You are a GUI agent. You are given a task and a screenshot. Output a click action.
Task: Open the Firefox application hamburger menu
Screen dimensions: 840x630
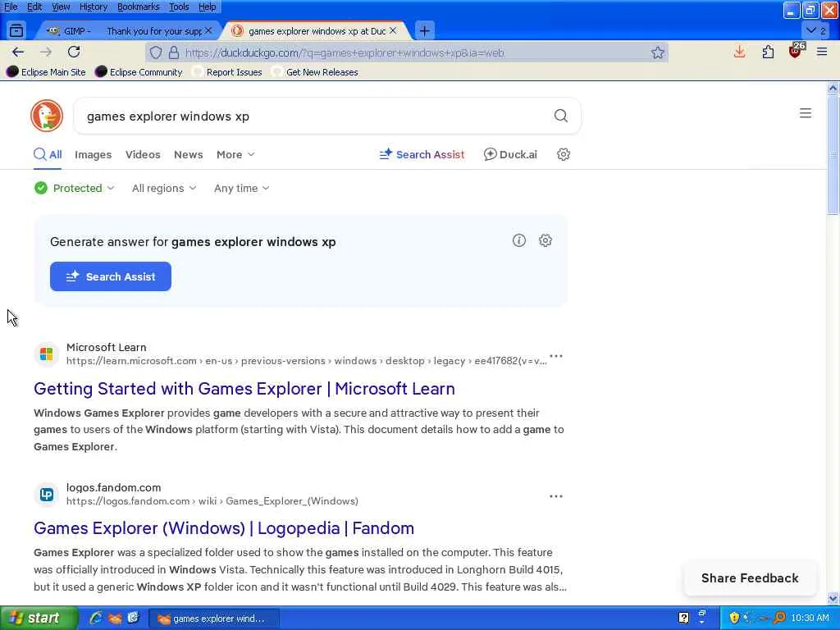click(822, 52)
